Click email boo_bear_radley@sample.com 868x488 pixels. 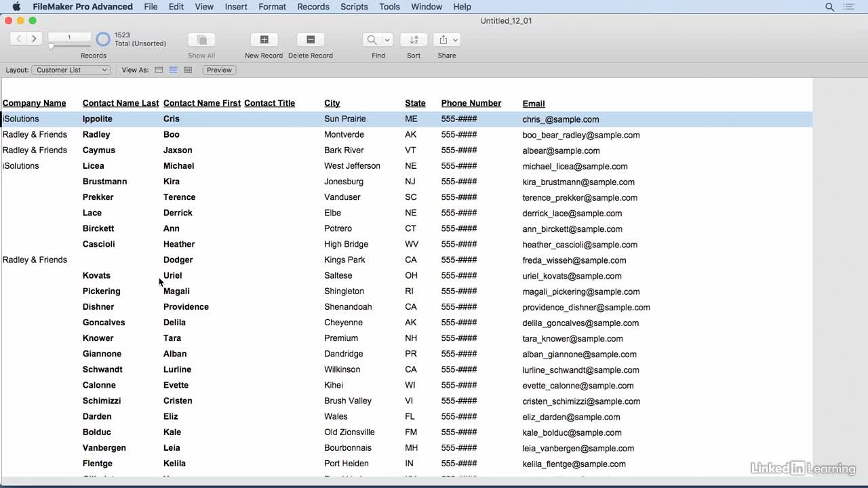click(x=581, y=135)
